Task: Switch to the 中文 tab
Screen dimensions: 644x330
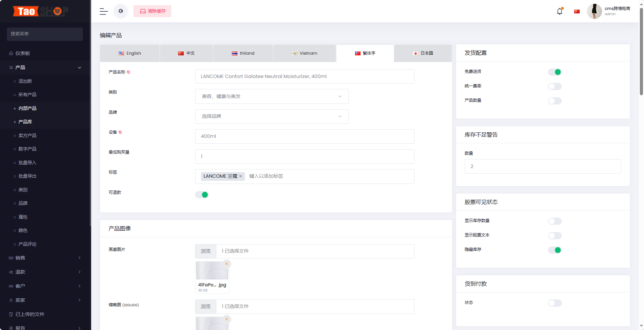Action: [186, 53]
